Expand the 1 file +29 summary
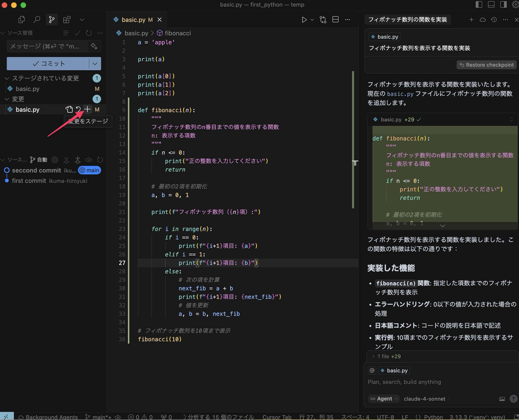The height and width of the screenshot is (420, 519). pos(373,356)
